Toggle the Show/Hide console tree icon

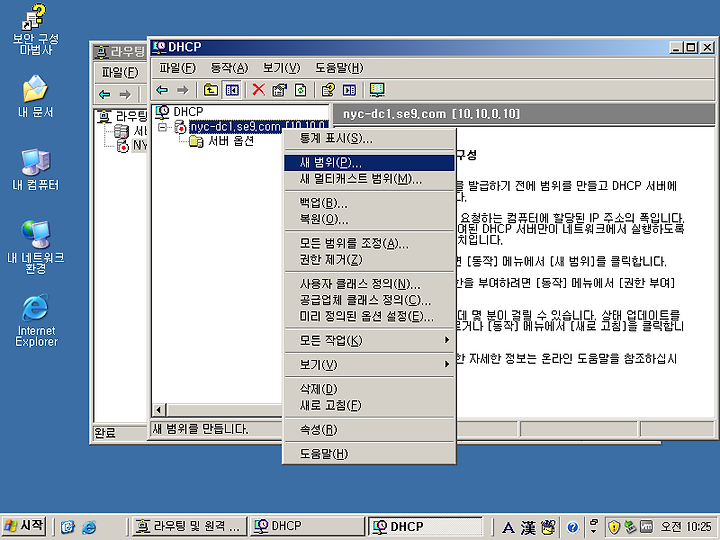click(x=232, y=90)
